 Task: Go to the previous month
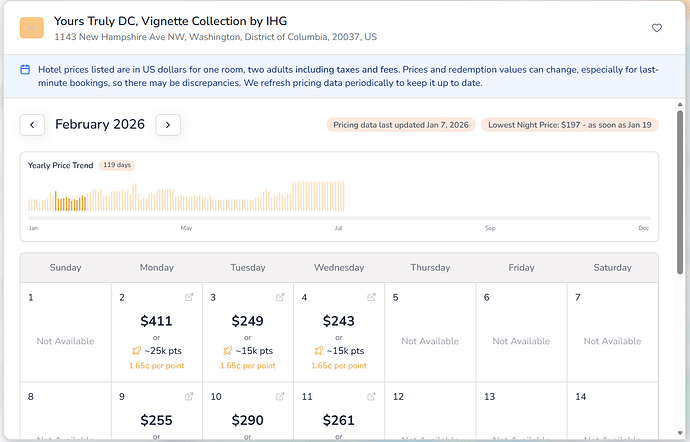coord(32,125)
